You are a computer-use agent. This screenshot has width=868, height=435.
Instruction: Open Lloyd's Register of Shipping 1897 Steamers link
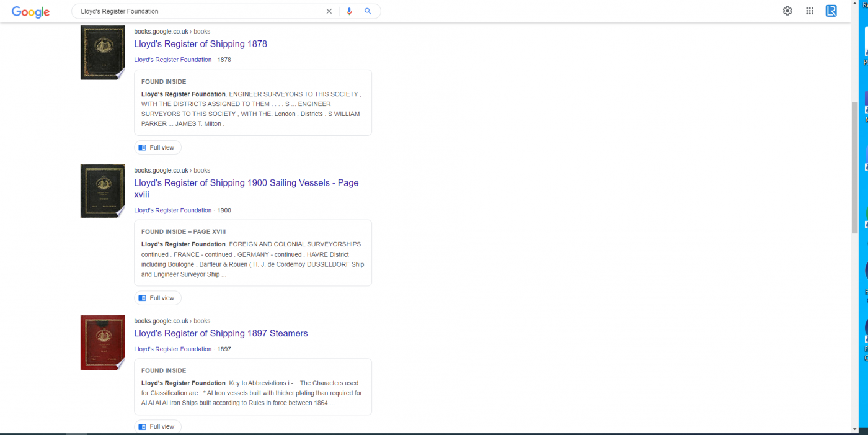221,333
